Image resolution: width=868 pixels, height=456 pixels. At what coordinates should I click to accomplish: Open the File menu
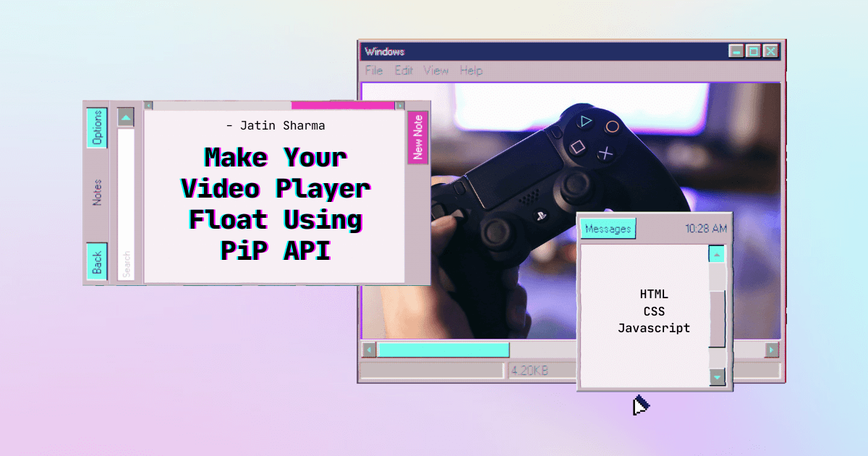(373, 70)
